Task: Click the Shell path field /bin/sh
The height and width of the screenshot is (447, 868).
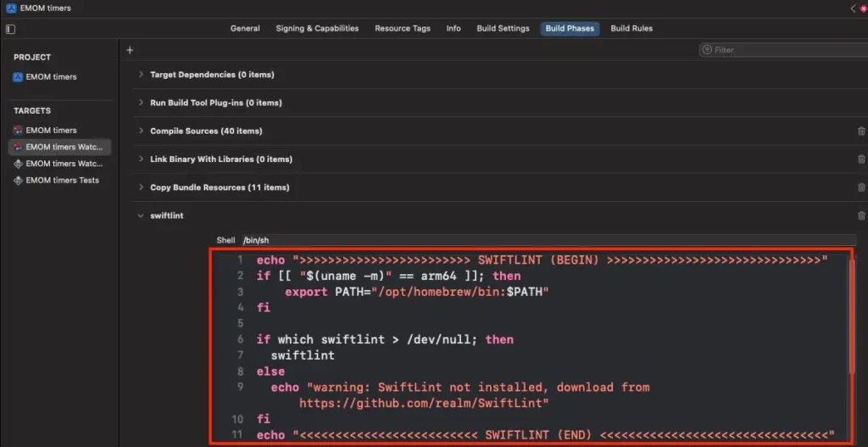Action: coord(548,240)
